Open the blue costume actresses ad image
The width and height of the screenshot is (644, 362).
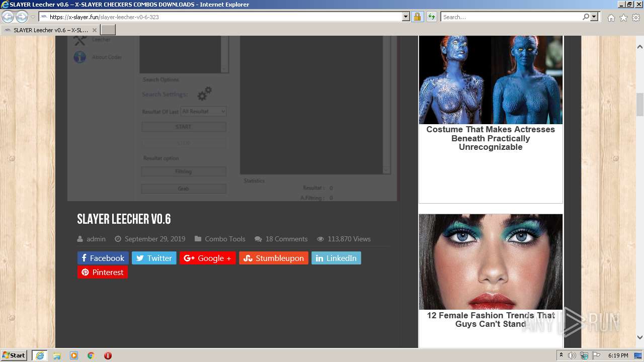[x=491, y=80]
